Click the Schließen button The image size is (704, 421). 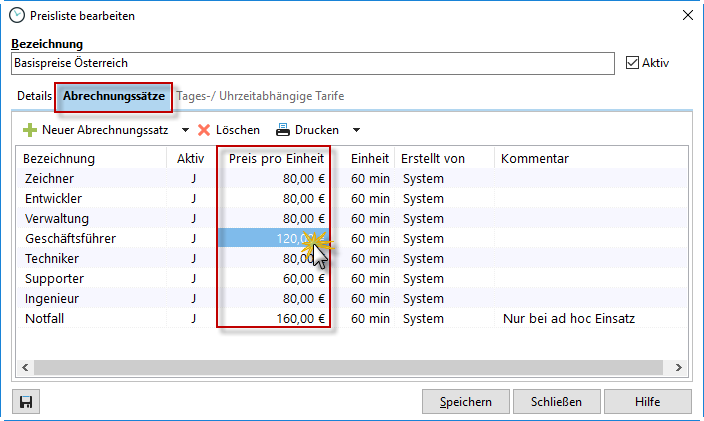pos(554,402)
